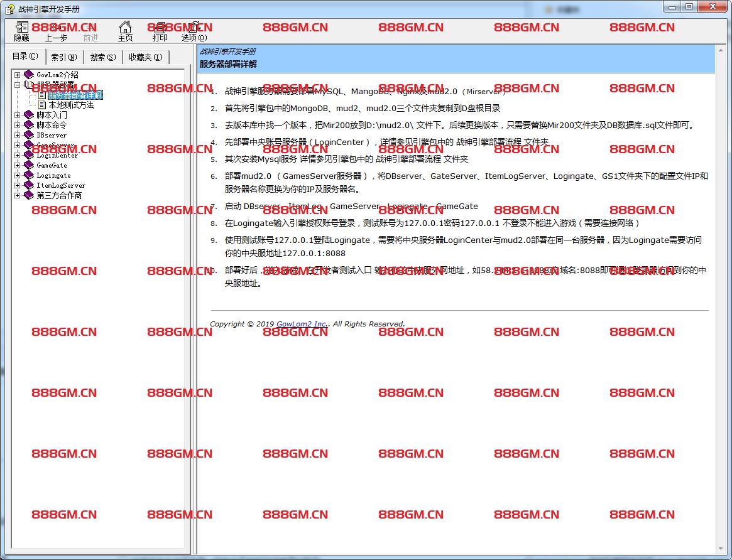Switch to the 索引 (Index) tab
This screenshot has width=732, height=560.
coord(65,57)
